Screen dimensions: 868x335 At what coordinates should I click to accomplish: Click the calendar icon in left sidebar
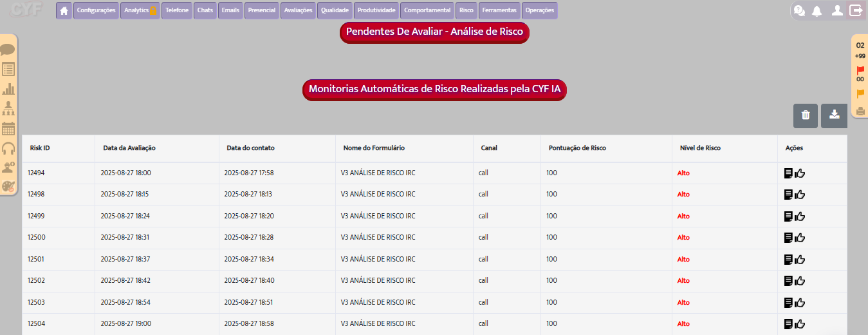8,128
